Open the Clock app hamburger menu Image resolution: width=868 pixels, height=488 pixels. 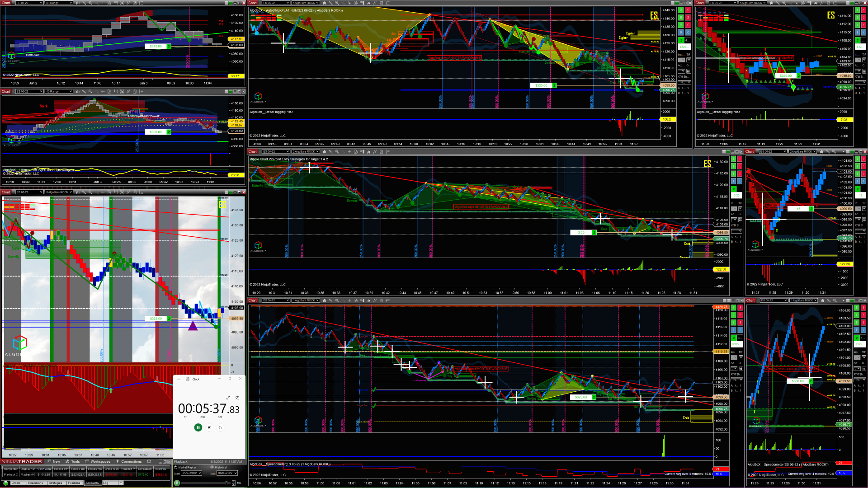[179, 379]
